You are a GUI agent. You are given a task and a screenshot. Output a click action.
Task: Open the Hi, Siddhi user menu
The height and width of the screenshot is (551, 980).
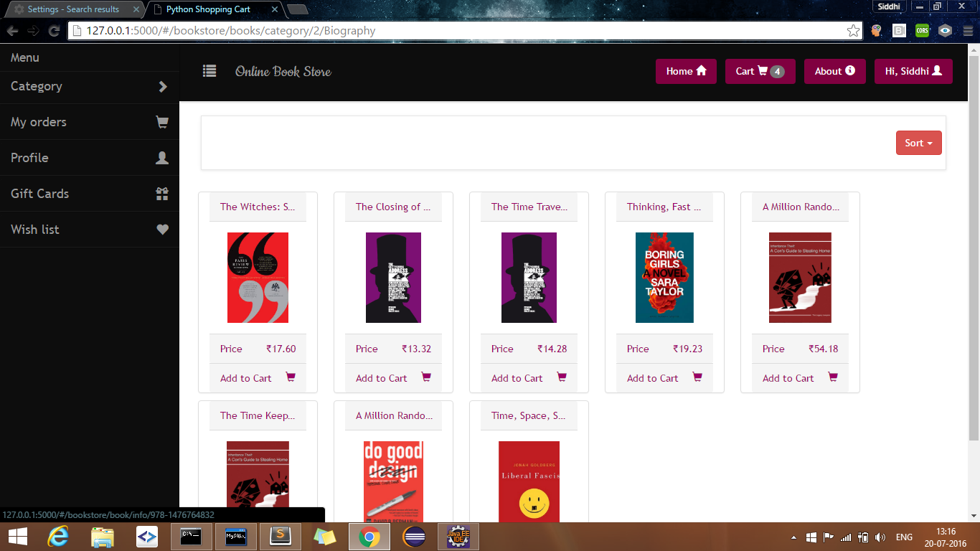pos(913,71)
